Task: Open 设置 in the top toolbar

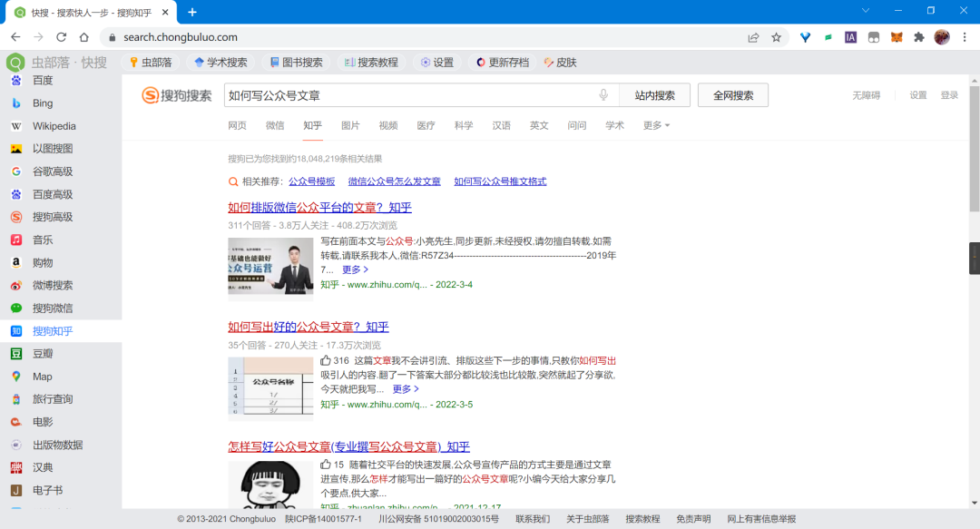Action: click(x=436, y=63)
